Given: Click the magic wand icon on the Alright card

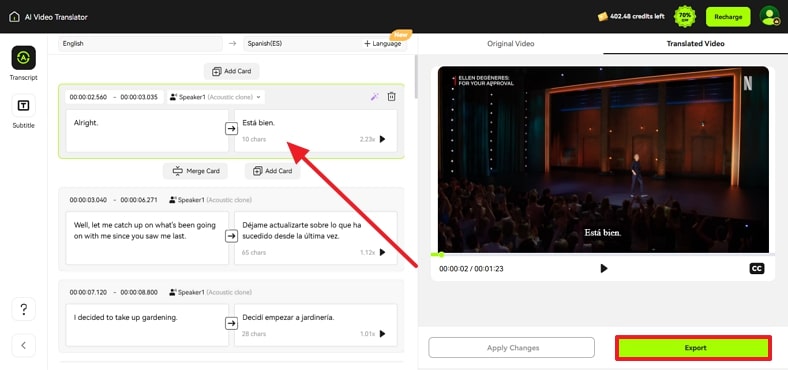Looking at the screenshot, I should pos(374,97).
